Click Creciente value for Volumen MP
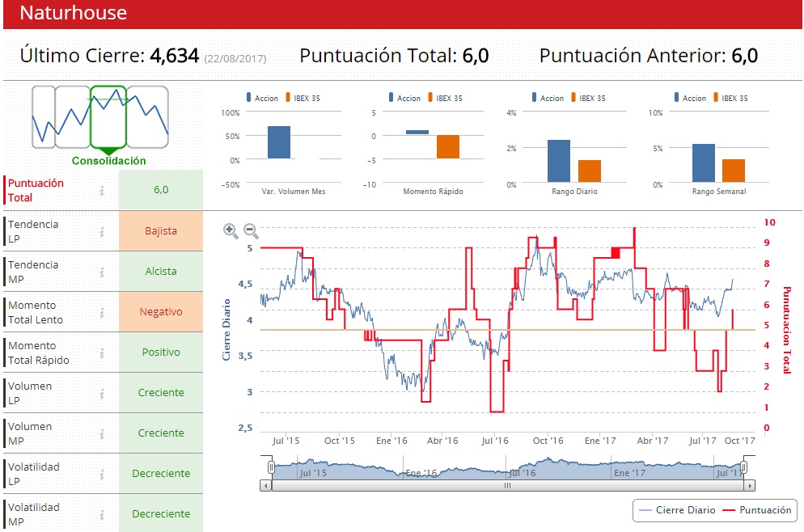Image resolution: width=804 pixels, height=532 pixels. pos(161,433)
